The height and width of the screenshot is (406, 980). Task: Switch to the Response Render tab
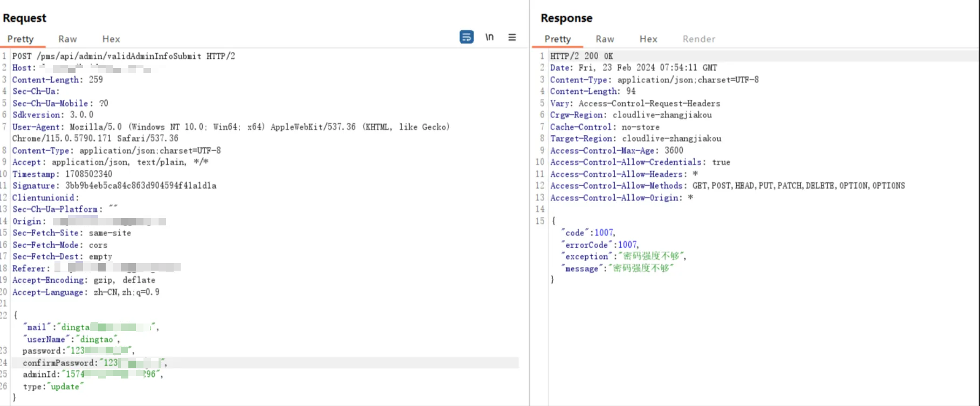(698, 39)
